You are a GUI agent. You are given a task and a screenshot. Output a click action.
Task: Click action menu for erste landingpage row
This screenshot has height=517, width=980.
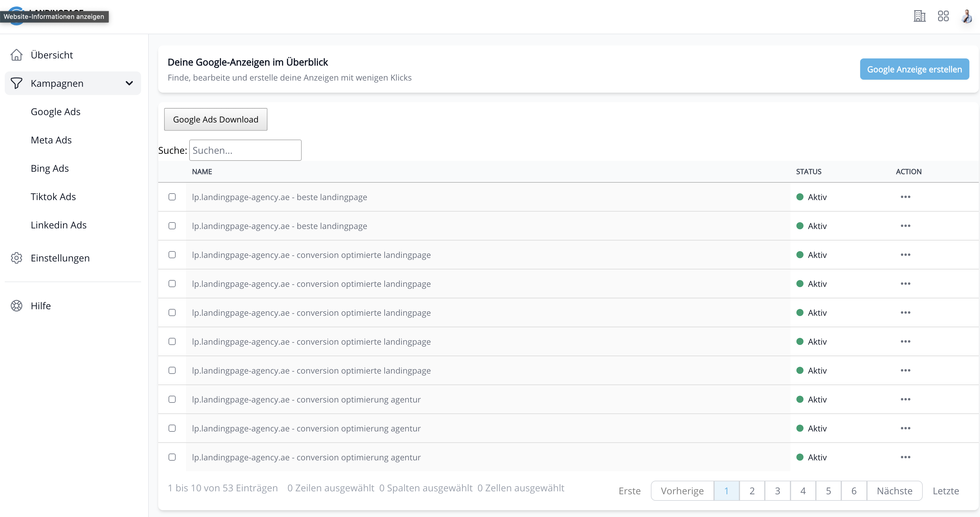coord(905,197)
